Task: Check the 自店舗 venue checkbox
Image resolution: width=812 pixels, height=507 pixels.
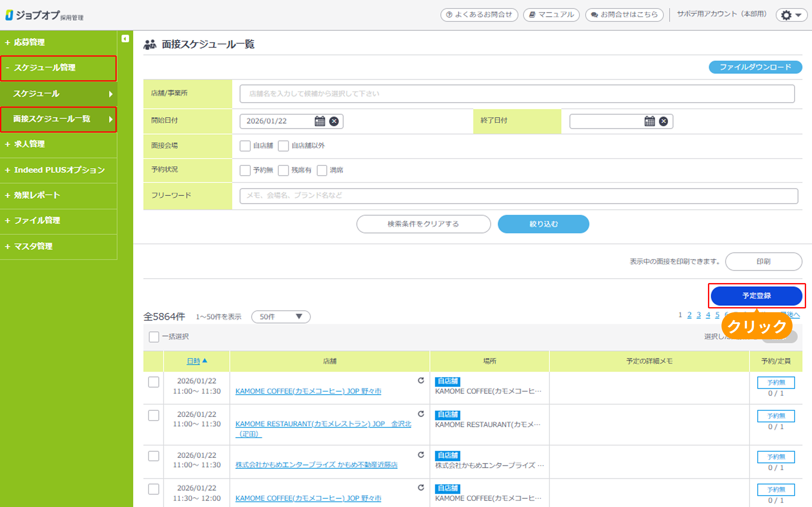Action: pyautogui.click(x=245, y=146)
